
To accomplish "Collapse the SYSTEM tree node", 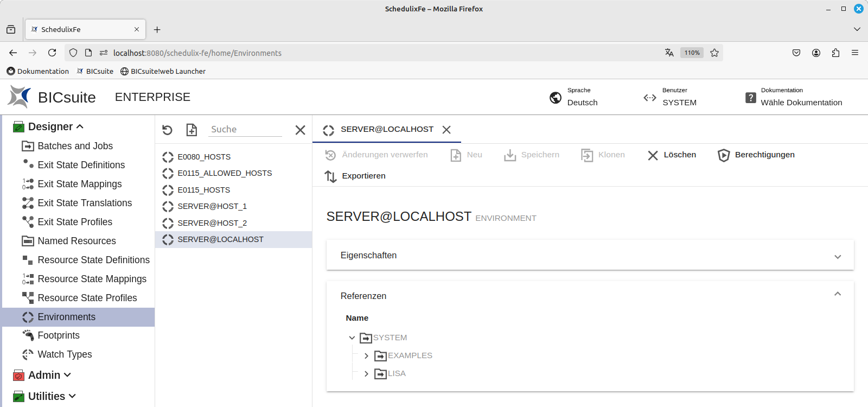I will [352, 338].
